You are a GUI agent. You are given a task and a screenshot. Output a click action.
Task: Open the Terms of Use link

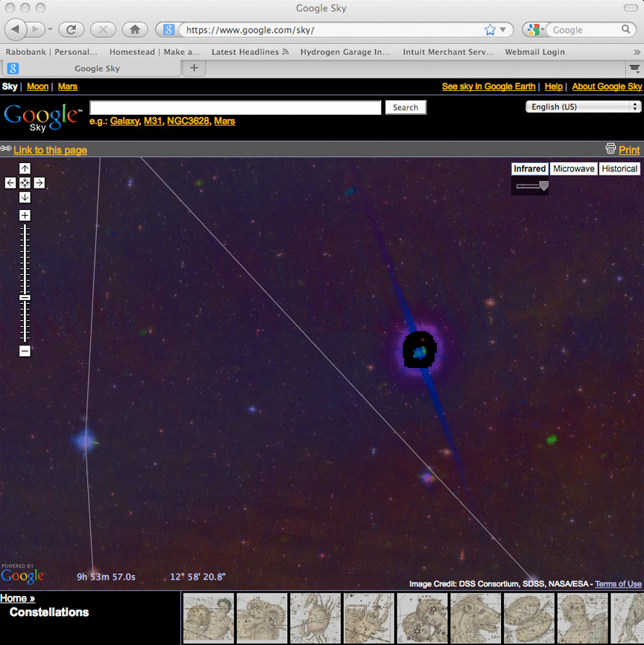pyautogui.click(x=618, y=584)
